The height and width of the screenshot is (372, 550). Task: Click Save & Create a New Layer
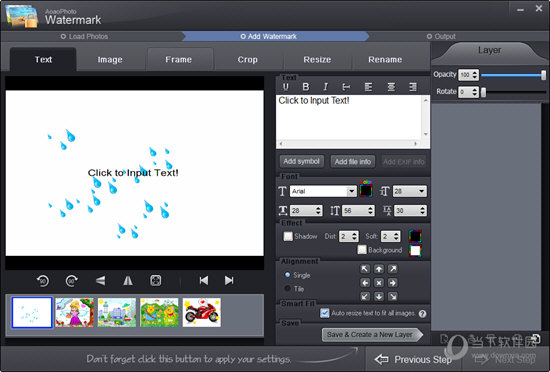372,335
